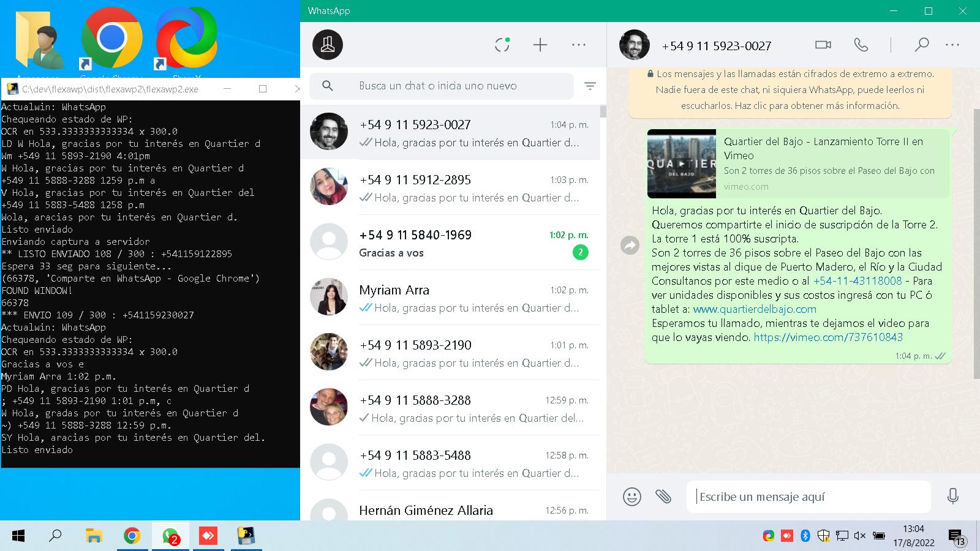Open the Windows Start menu
980x551 pixels.
18,536
